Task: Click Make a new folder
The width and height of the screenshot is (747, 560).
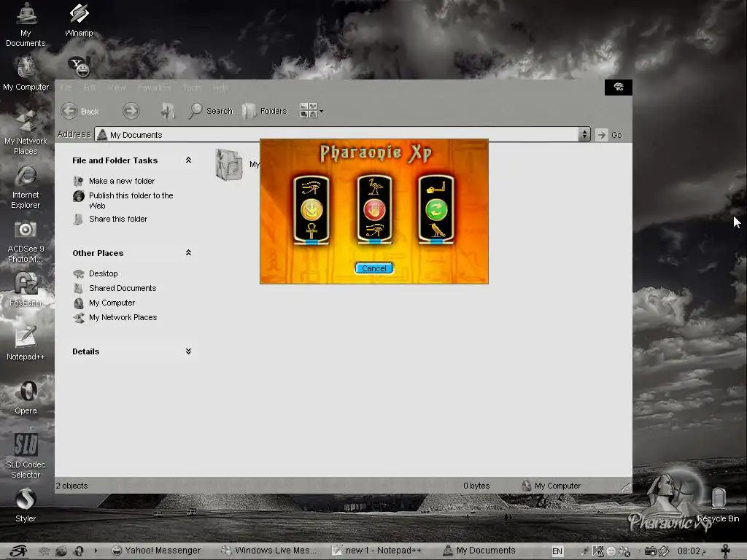Action: coord(122,181)
